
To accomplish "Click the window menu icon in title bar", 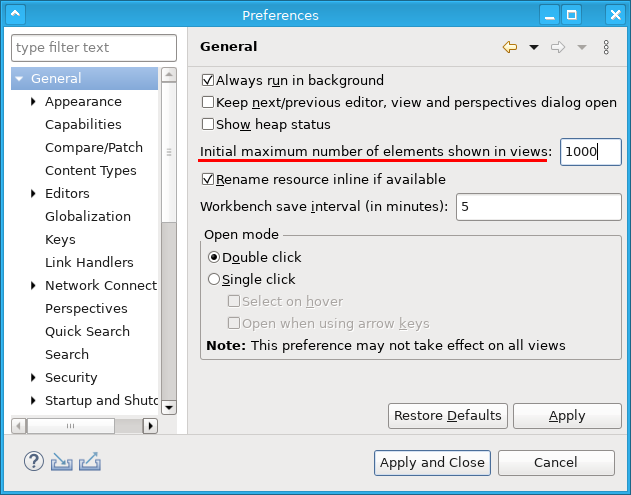I will coord(15,14).
